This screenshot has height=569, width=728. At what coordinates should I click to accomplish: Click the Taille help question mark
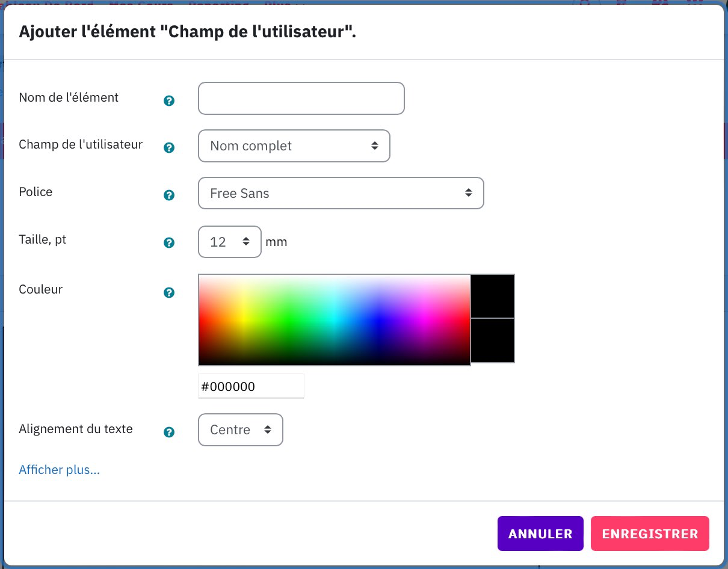pos(169,242)
